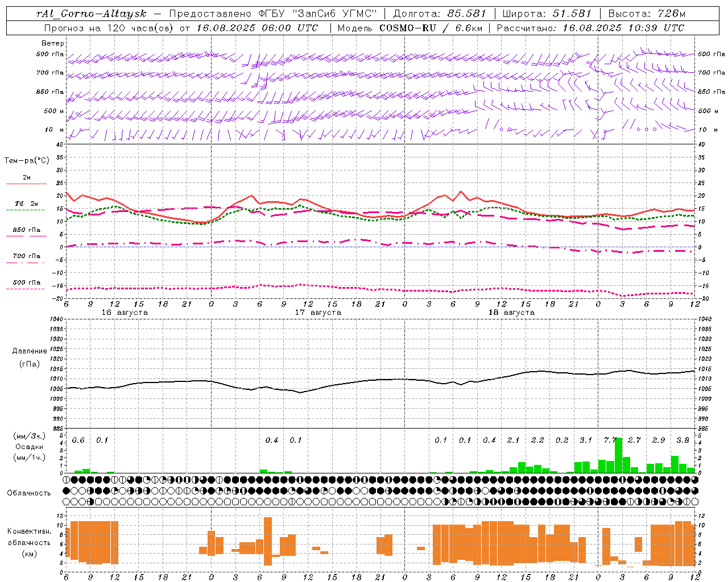Click the longitude value 85.581

pyautogui.click(x=468, y=14)
